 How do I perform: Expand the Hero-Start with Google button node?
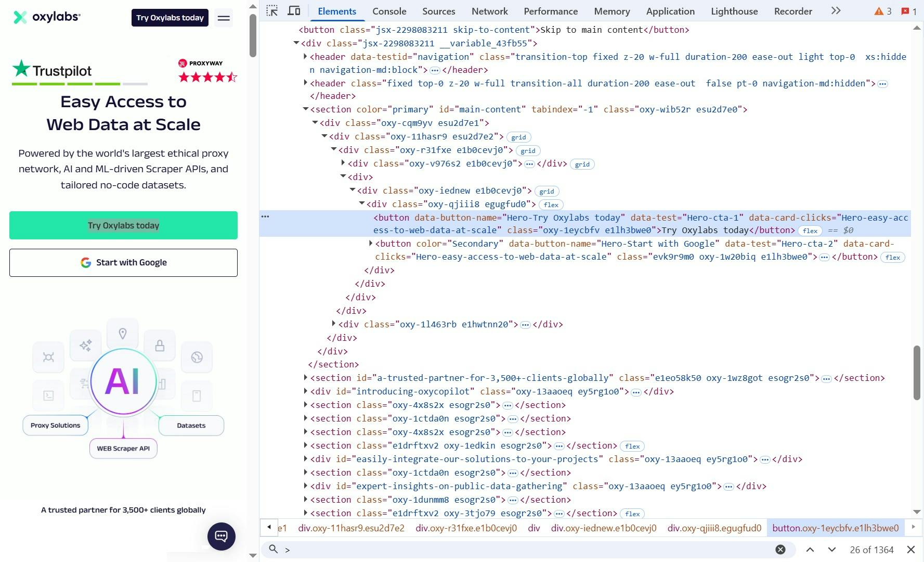[371, 244]
